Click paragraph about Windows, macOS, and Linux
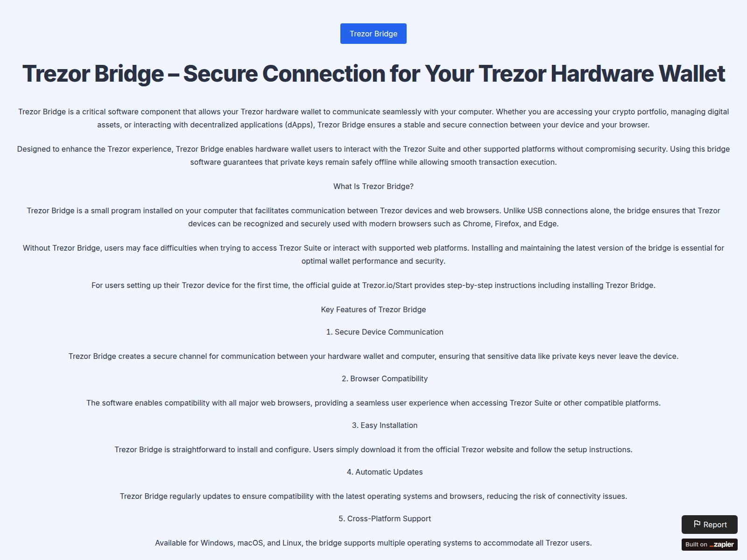This screenshot has width=747, height=560. (x=373, y=543)
